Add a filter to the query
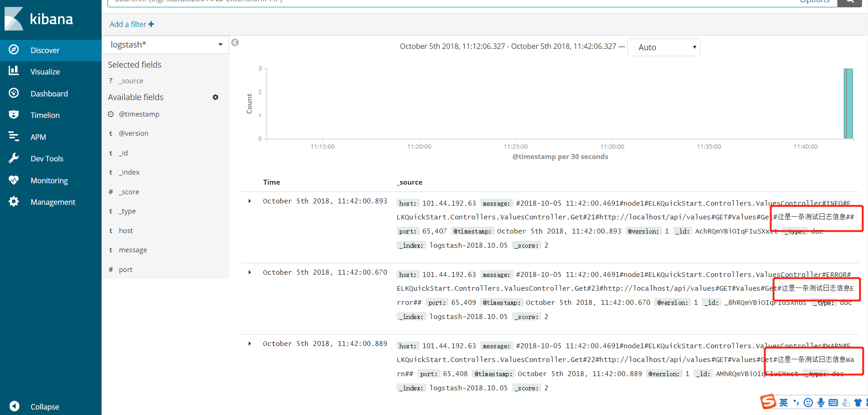 (x=132, y=24)
